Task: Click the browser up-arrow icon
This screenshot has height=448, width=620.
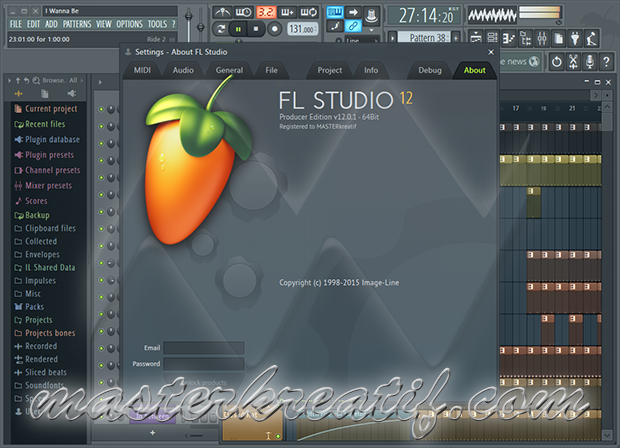Action: pyautogui.click(x=18, y=81)
